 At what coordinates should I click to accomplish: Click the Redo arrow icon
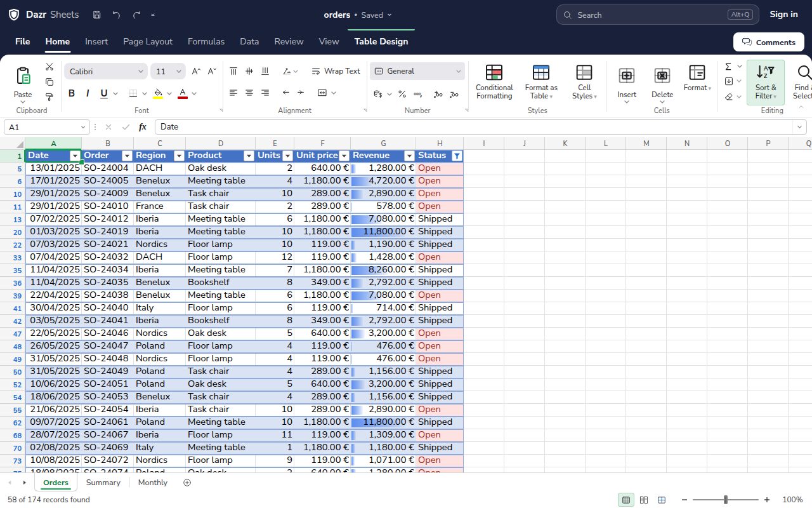click(x=137, y=15)
